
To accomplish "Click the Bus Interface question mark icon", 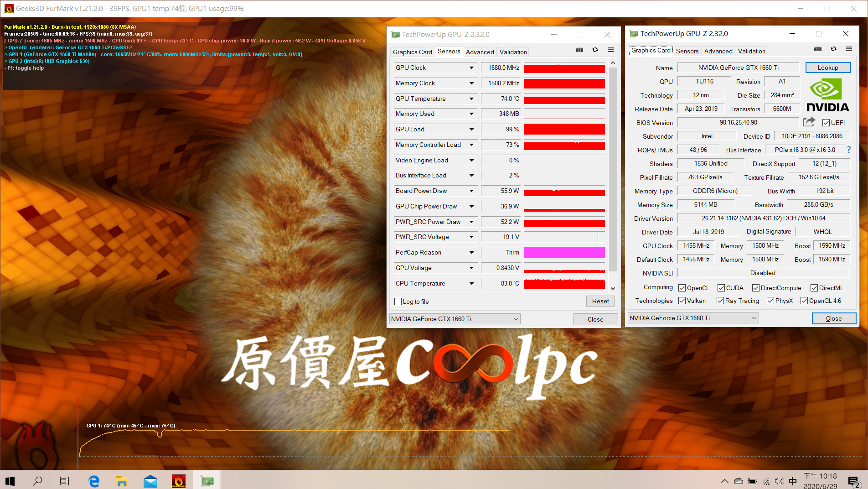I will (x=848, y=150).
